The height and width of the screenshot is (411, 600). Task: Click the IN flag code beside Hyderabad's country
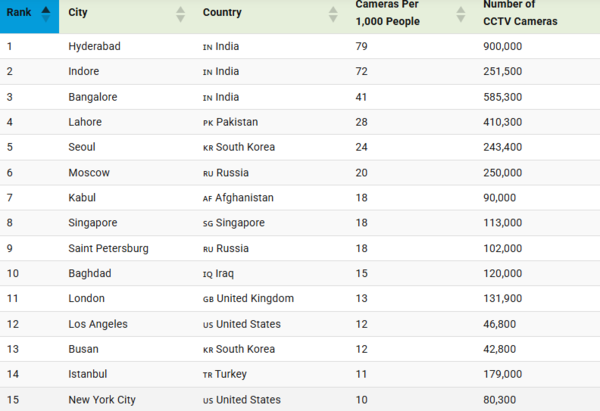(x=208, y=47)
